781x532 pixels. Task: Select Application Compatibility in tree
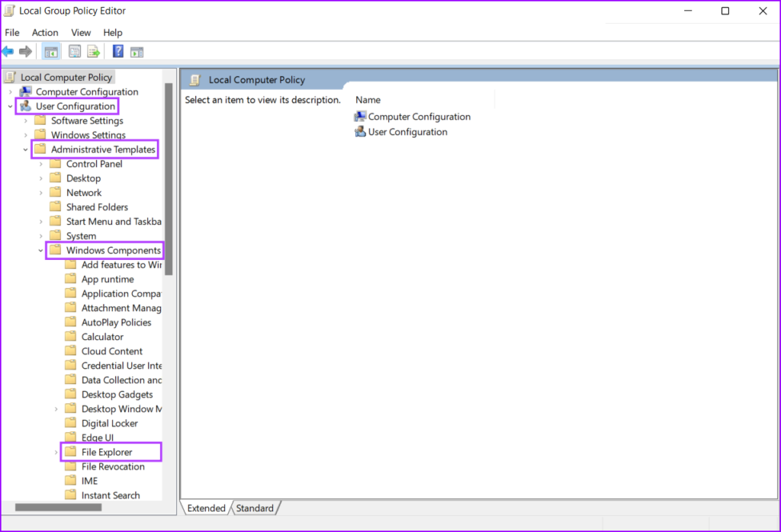click(121, 293)
